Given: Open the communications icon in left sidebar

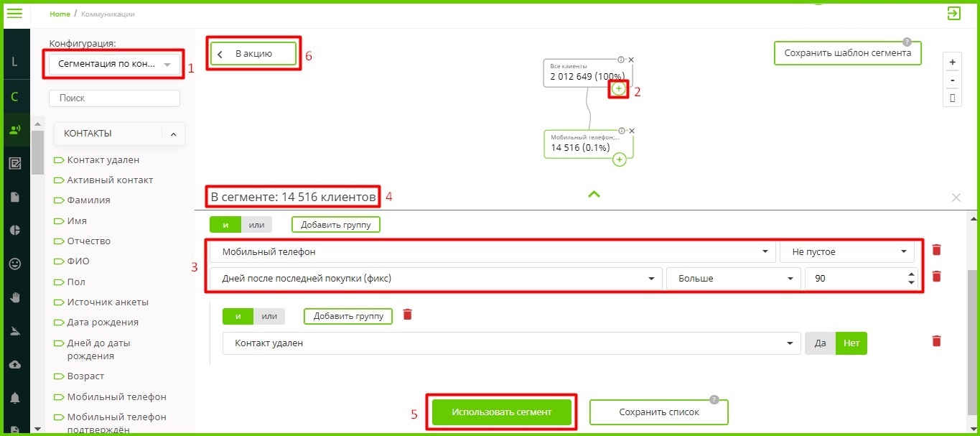Looking at the screenshot, I should click(14, 130).
